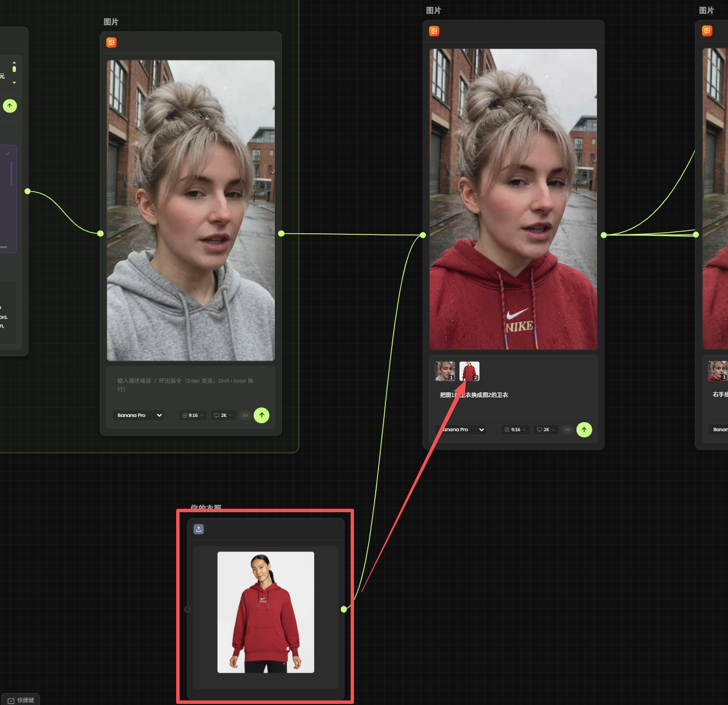Screen dimensions: 728x705
Task: Click the green send arrow in the leftmost panel
Action: point(10,106)
